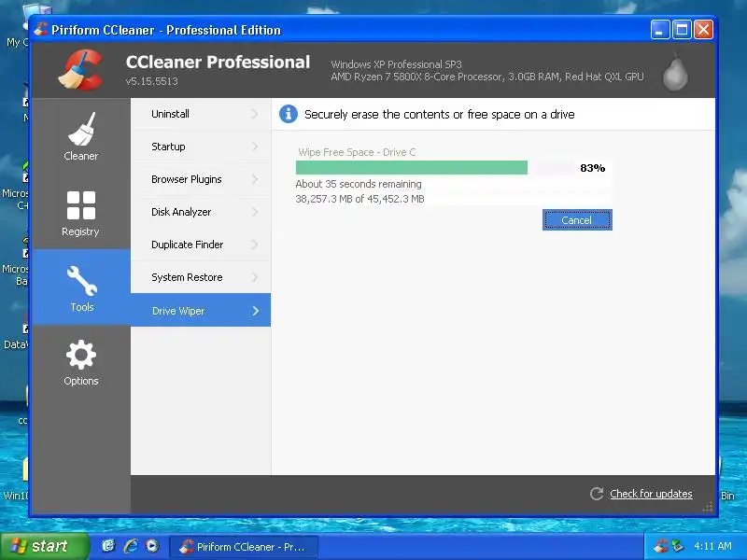Click the blue info icon
This screenshot has width=747, height=560.
[289, 114]
